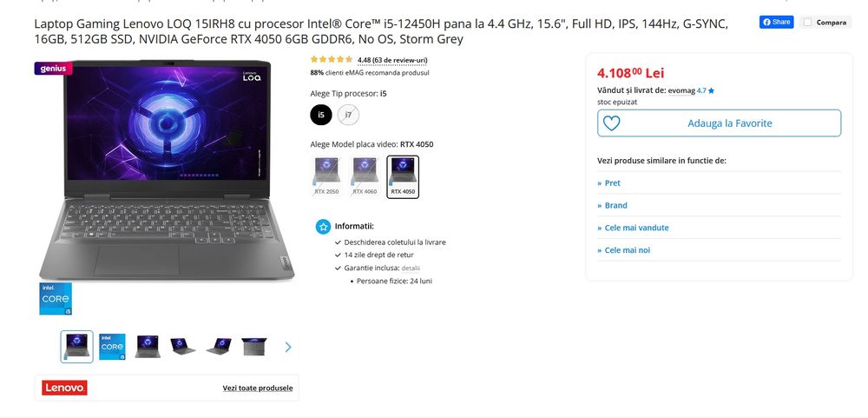Show next thumbnails with right chevron

pyautogui.click(x=288, y=347)
